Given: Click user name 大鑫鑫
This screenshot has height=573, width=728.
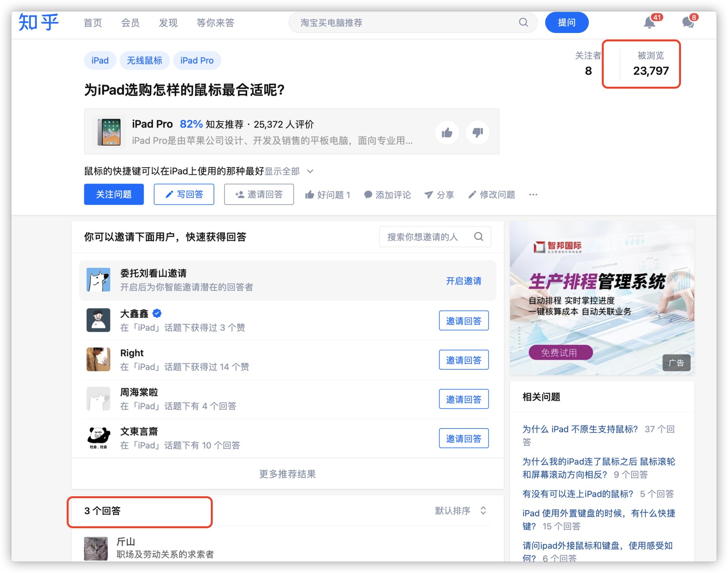Looking at the screenshot, I should point(134,314).
